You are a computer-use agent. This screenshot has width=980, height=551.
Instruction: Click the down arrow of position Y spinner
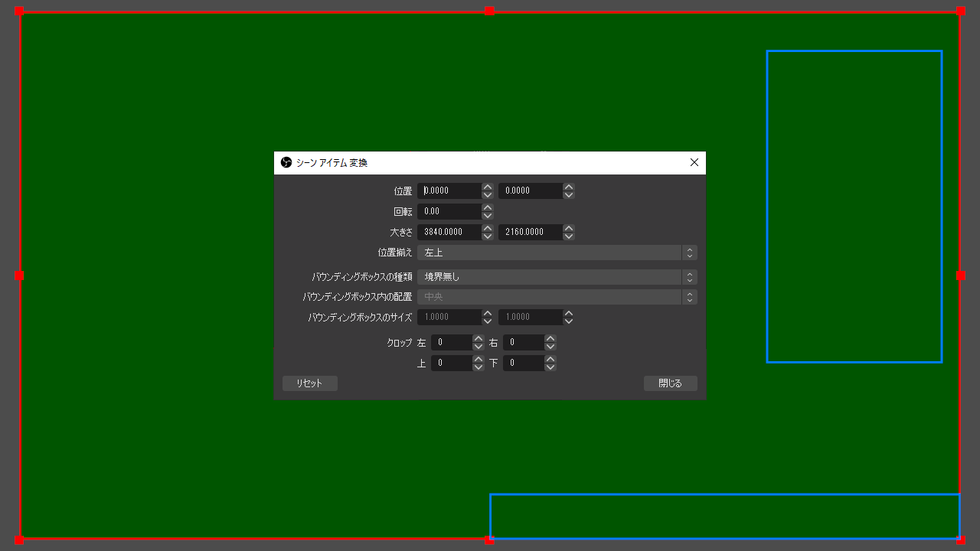(569, 195)
